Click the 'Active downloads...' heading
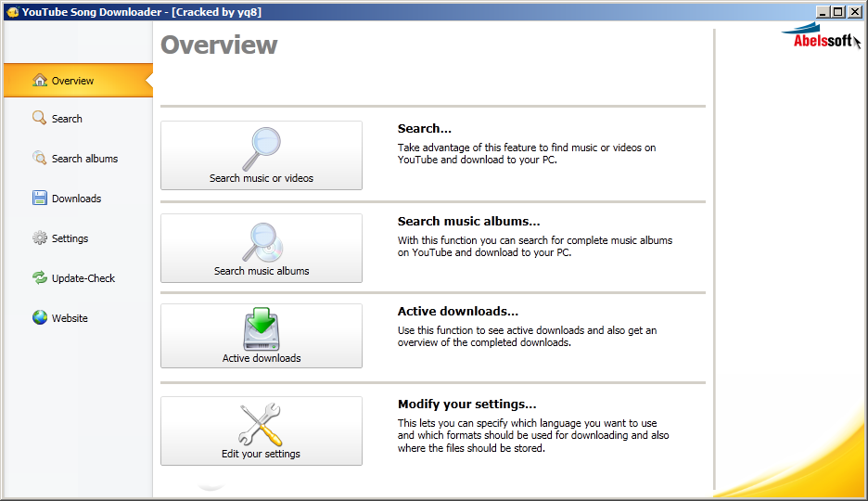The image size is (868, 501). click(x=458, y=311)
